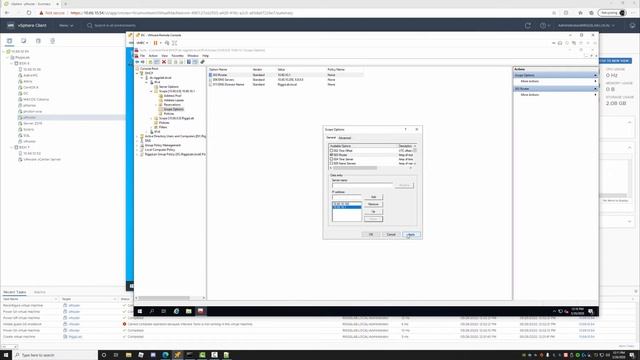Switch to the Advanced tab in Scope Options
The width and height of the screenshot is (640, 360).
click(x=344, y=138)
